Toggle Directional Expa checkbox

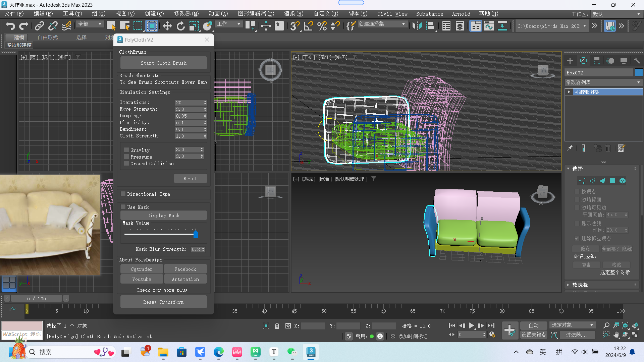[123, 194]
